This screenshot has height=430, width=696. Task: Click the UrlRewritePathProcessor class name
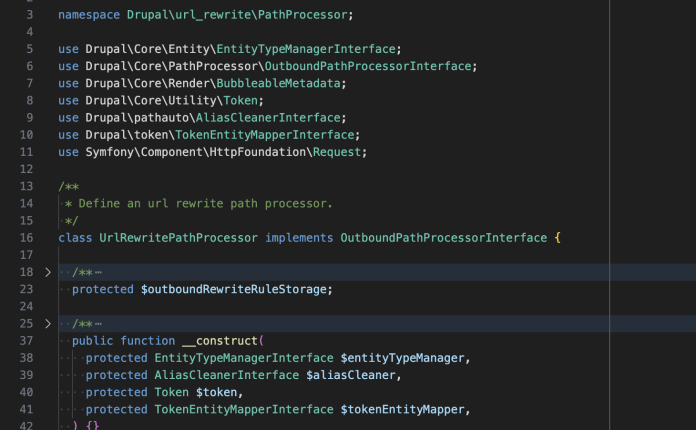click(x=178, y=238)
